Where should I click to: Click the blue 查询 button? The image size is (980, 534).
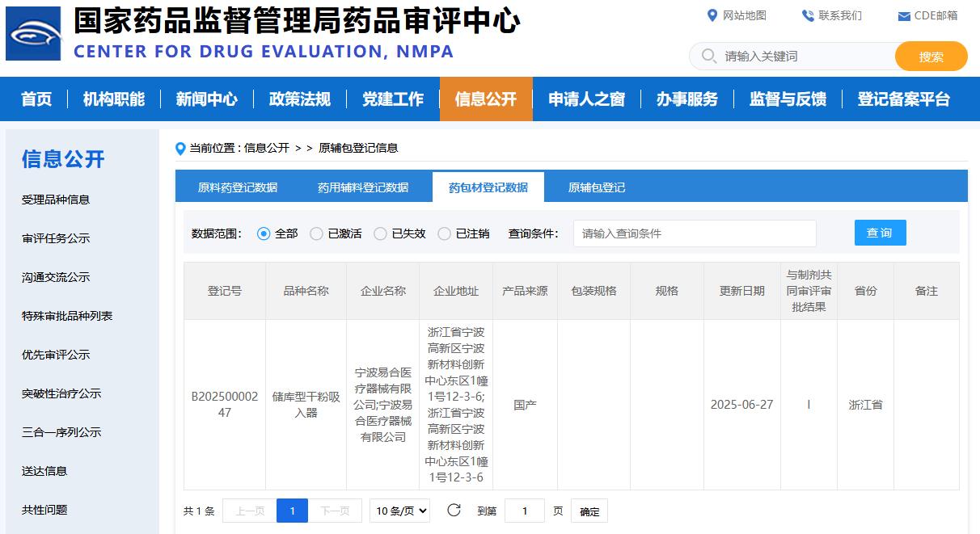[880, 233]
